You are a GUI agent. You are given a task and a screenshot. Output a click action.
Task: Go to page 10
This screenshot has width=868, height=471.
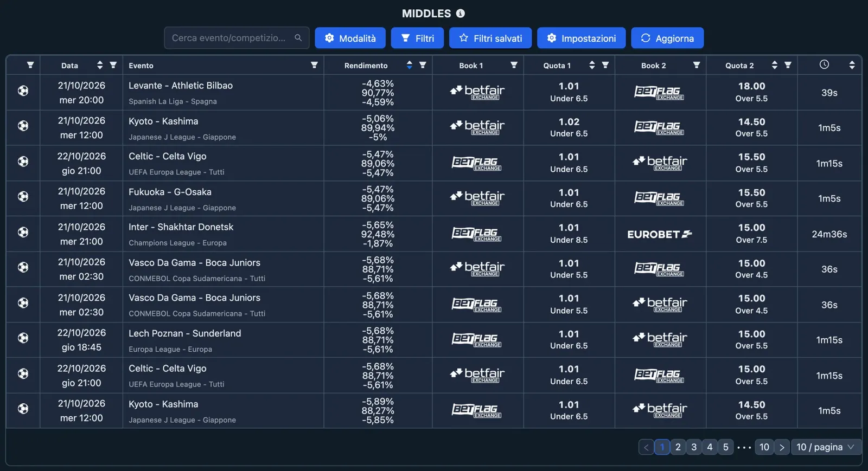tap(764, 447)
